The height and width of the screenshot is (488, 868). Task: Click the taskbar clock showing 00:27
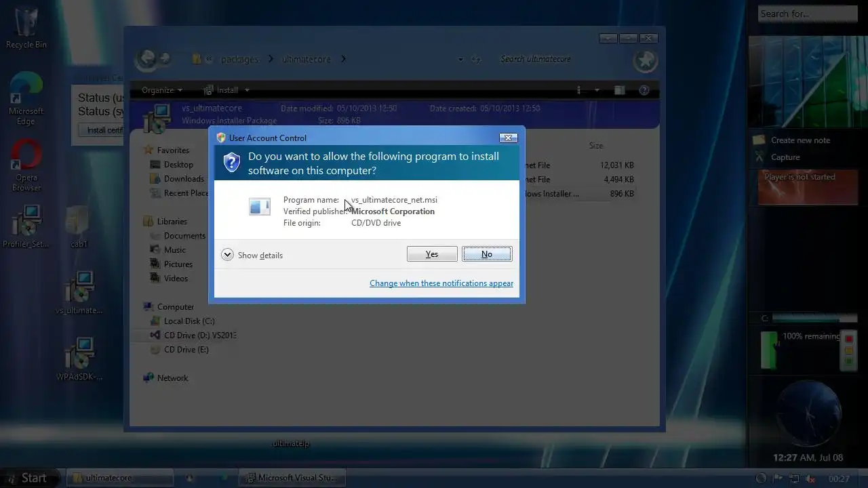[839, 479]
